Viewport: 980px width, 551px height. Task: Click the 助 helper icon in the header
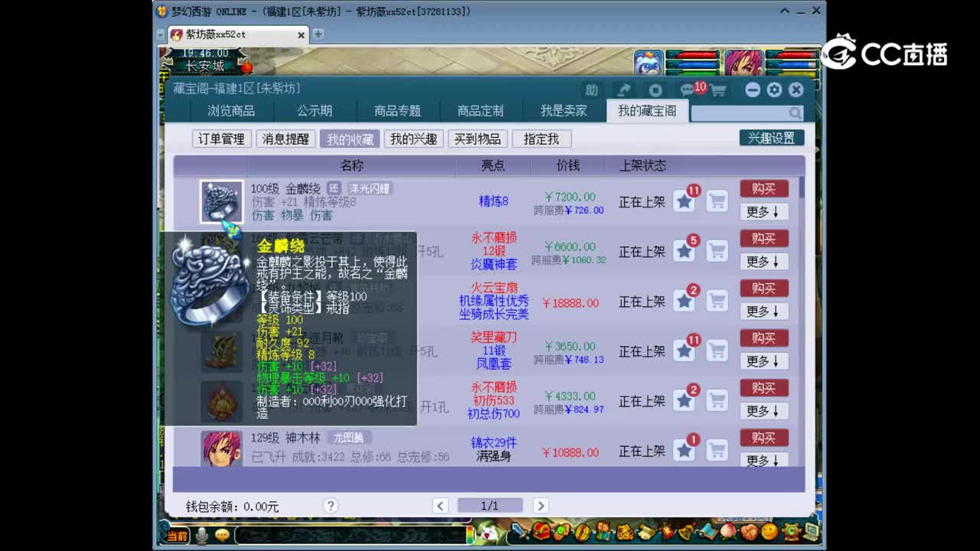pyautogui.click(x=592, y=90)
